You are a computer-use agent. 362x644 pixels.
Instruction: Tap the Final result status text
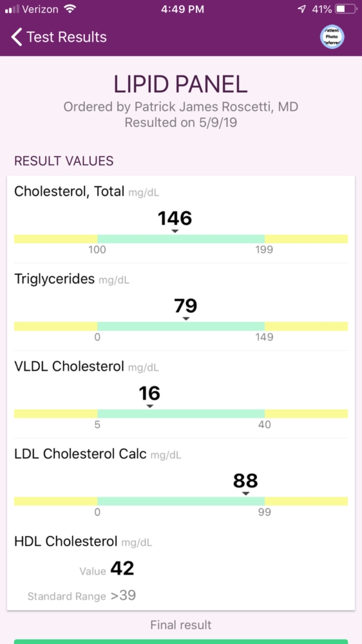181,625
